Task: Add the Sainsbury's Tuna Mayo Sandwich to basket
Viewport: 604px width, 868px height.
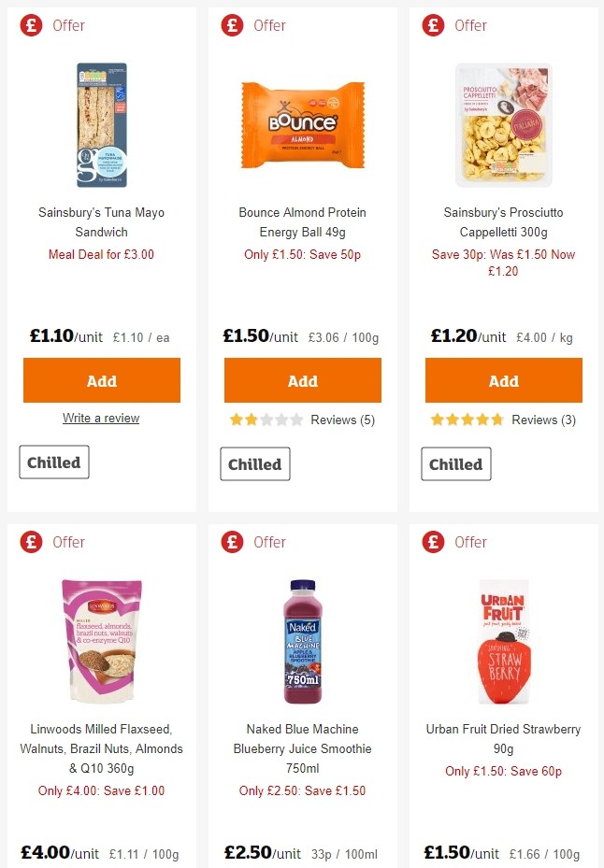Action: [x=101, y=380]
